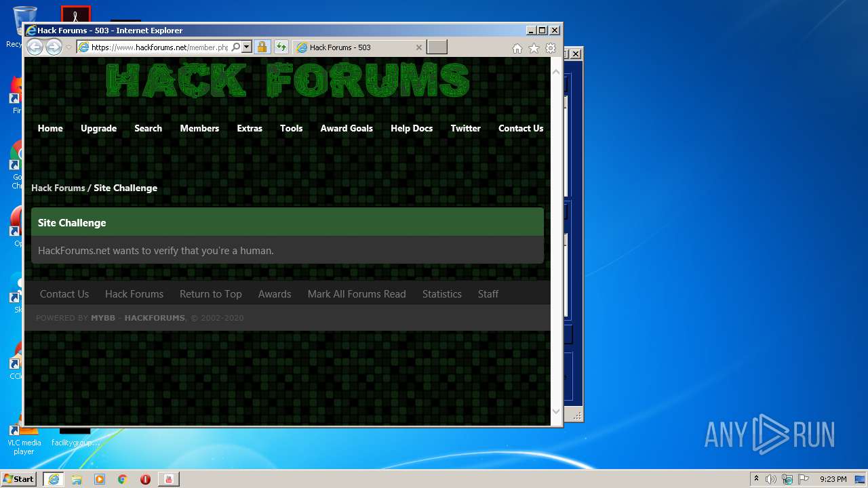Open the Extras menu link
The image size is (868, 488).
point(250,128)
